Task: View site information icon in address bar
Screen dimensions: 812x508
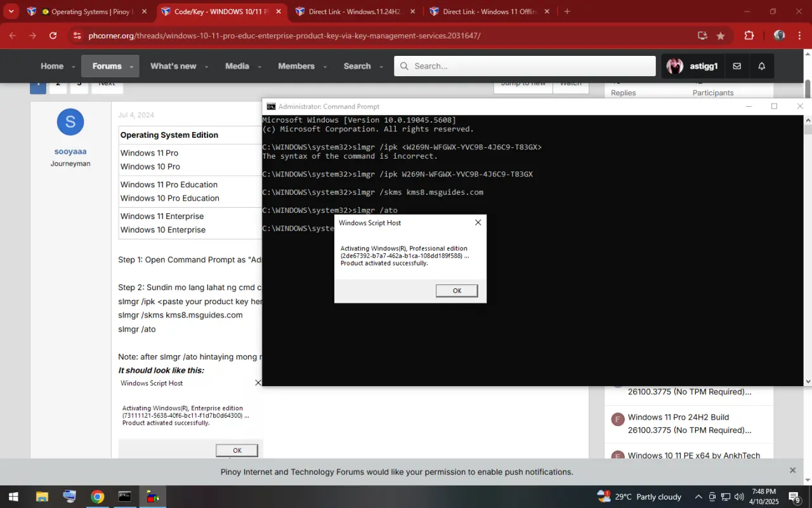Action: tap(77, 36)
